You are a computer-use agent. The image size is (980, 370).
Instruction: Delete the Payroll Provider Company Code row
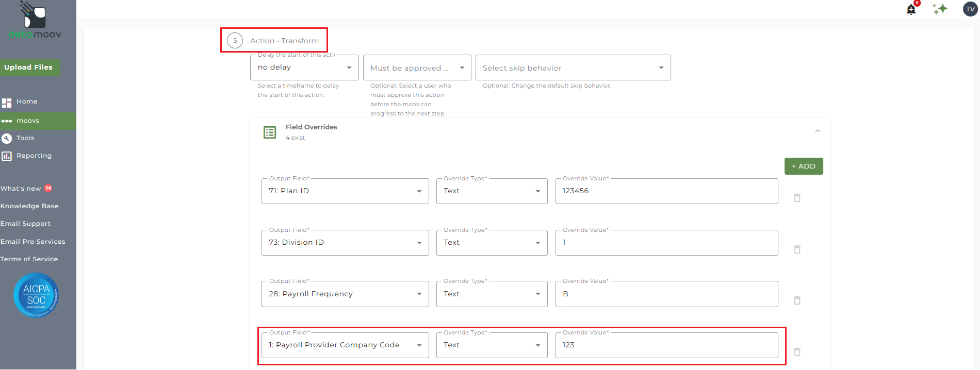797,352
